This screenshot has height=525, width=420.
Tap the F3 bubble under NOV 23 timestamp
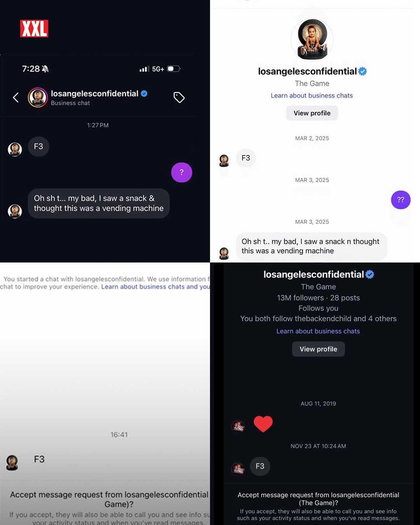(260, 466)
